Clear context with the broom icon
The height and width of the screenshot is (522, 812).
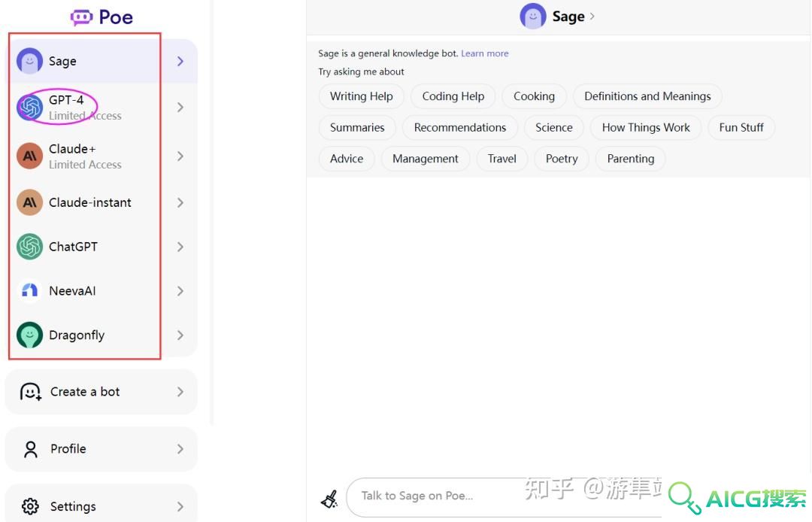(329, 499)
